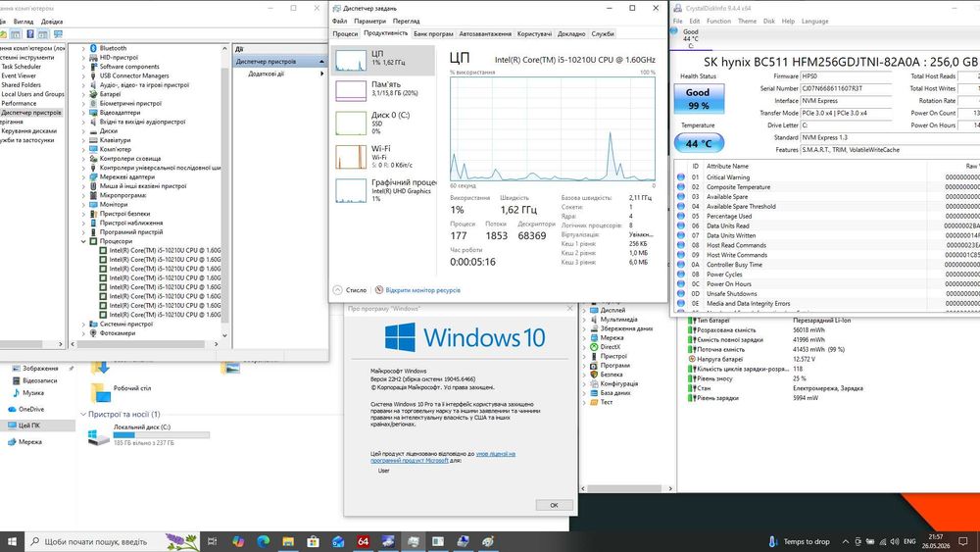Click the Good 99 % health status button

(698, 99)
